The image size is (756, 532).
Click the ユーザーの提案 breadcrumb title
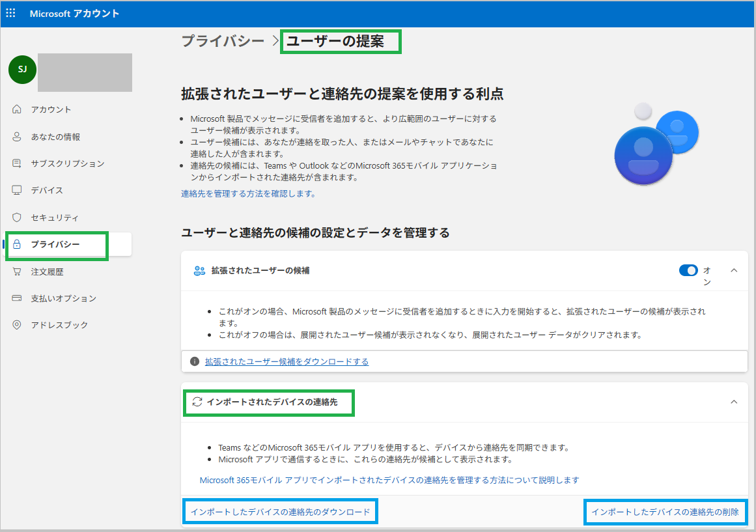click(335, 41)
